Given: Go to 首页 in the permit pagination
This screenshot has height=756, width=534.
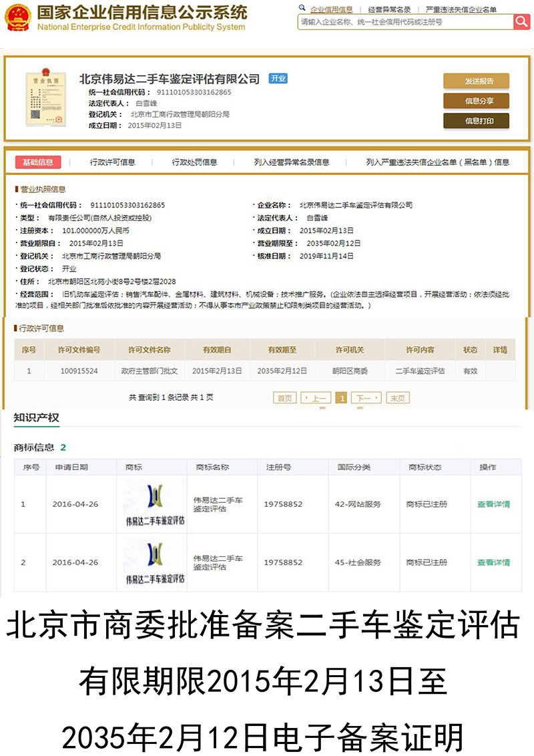Looking at the screenshot, I should pyautogui.click(x=284, y=398).
